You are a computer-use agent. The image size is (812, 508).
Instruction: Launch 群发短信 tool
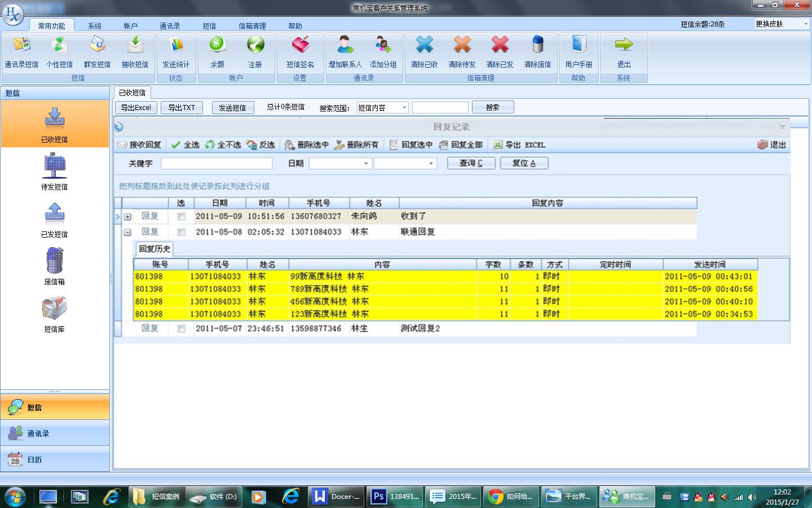tap(97, 52)
